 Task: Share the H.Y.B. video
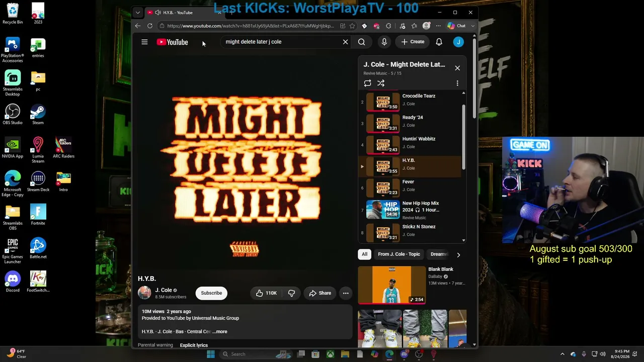pos(320,293)
